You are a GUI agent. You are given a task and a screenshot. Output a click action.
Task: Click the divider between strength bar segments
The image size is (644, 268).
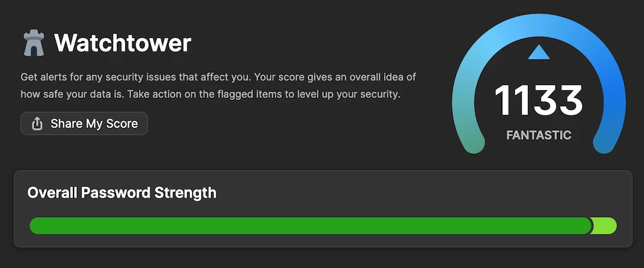click(x=592, y=225)
